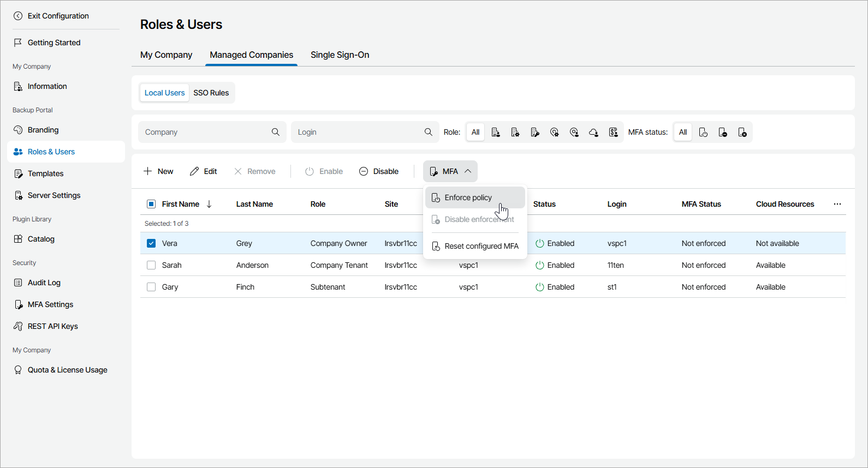The image size is (868, 468).
Task: Collapse the MFA dropdown button
Action: coord(450,171)
